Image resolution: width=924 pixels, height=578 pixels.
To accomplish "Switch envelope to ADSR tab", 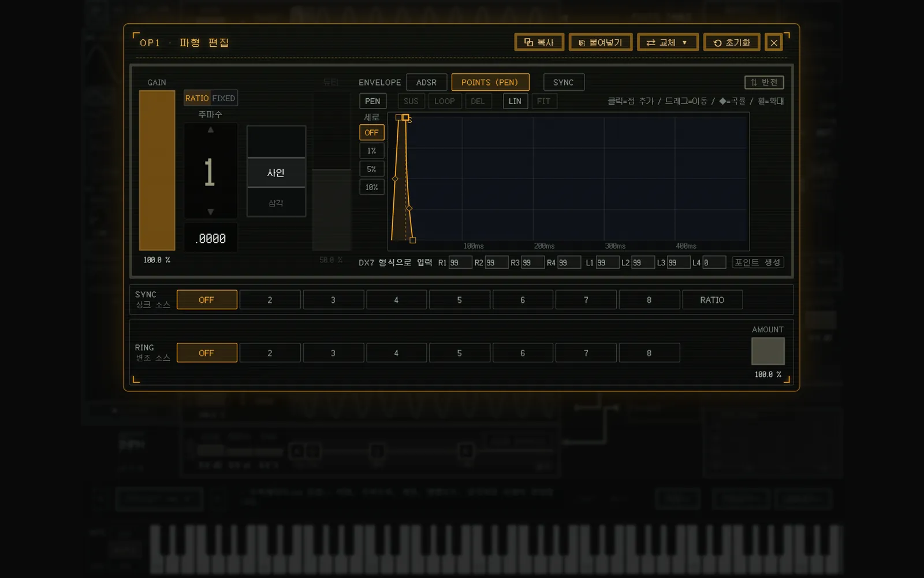I will pyautogui.click(x=426, y=82).
